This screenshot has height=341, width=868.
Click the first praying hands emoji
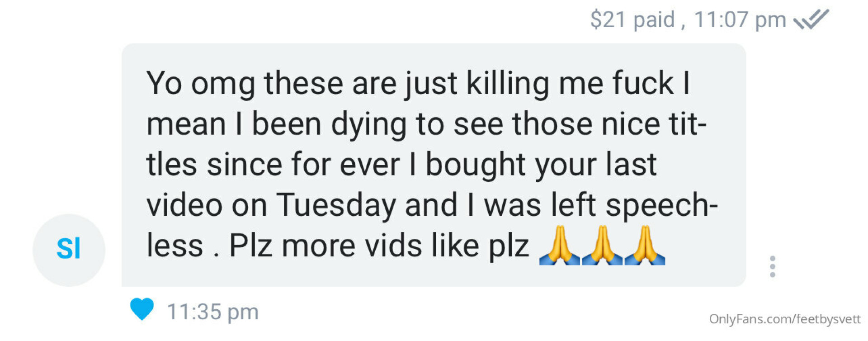coord(559,245)
